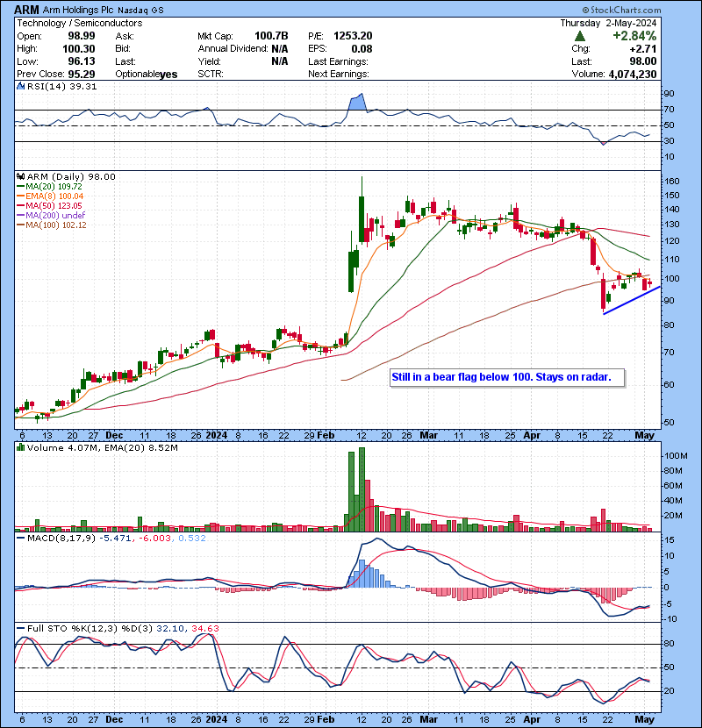Click the 60M volume axis label
702x728 pixels.
(x=673, y=485)
